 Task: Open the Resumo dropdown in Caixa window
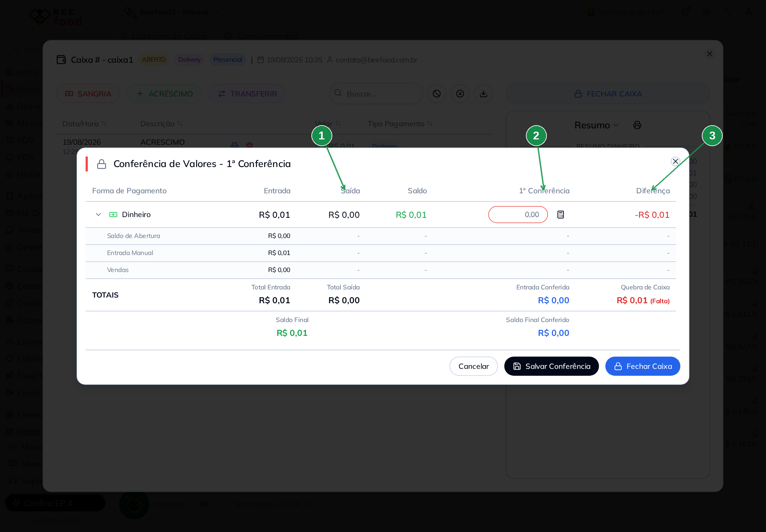click(596, 125)
